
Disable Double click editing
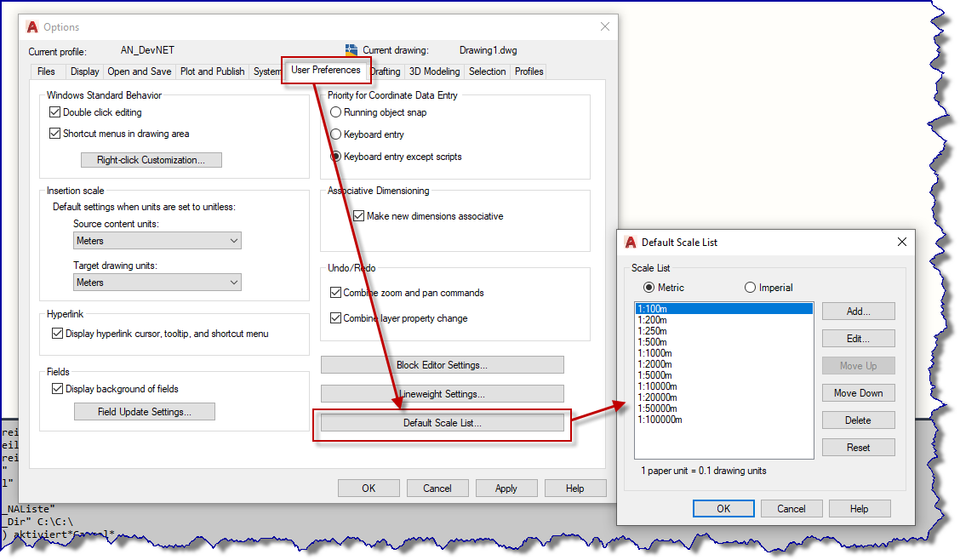pyautogui.click(x=55, y=111)
